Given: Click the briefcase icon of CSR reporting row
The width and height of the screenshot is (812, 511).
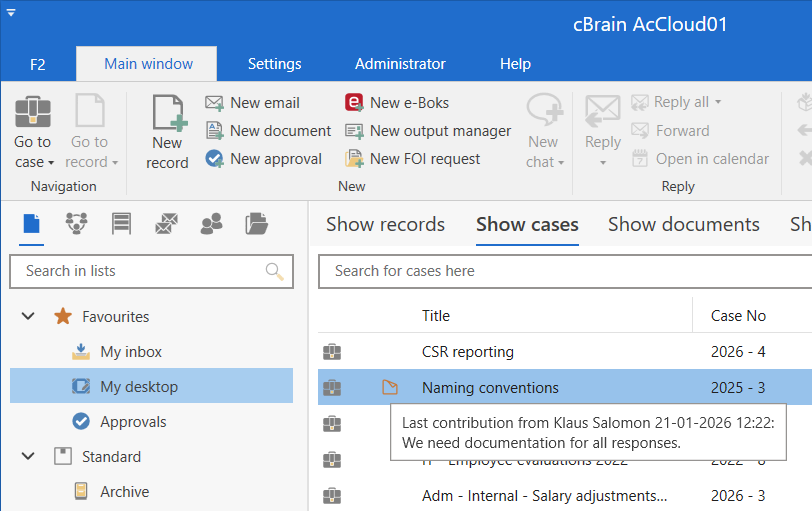Looking at the screenshot, I should point(332,352).
